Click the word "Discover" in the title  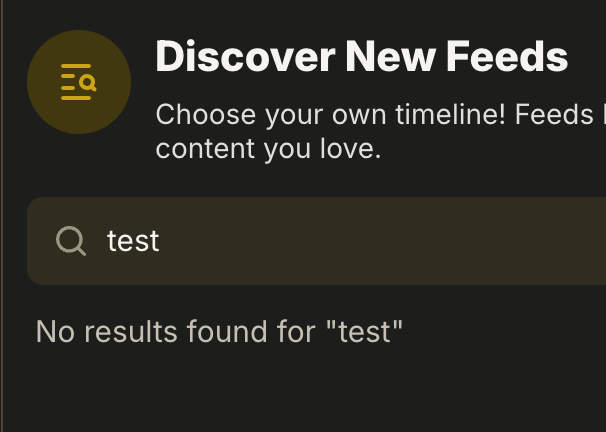pos(246,57)
